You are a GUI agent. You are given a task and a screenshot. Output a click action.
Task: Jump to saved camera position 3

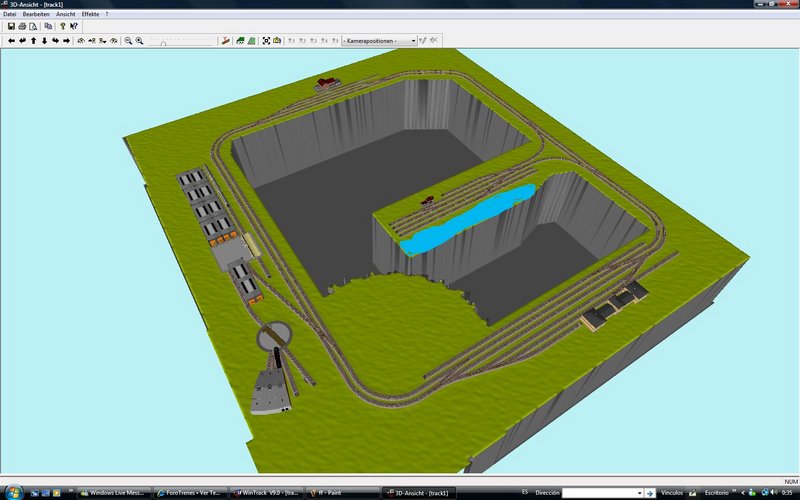313,40
